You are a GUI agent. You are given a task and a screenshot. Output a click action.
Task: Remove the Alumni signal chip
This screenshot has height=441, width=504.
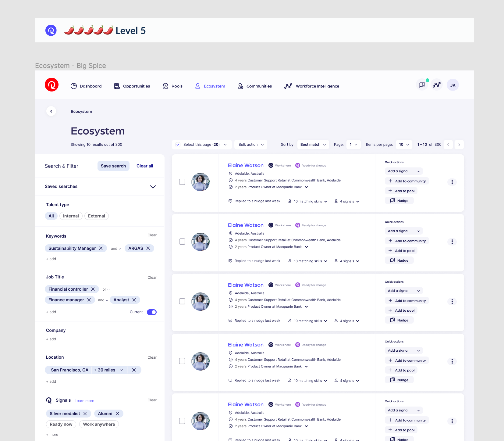pos(117,414)
